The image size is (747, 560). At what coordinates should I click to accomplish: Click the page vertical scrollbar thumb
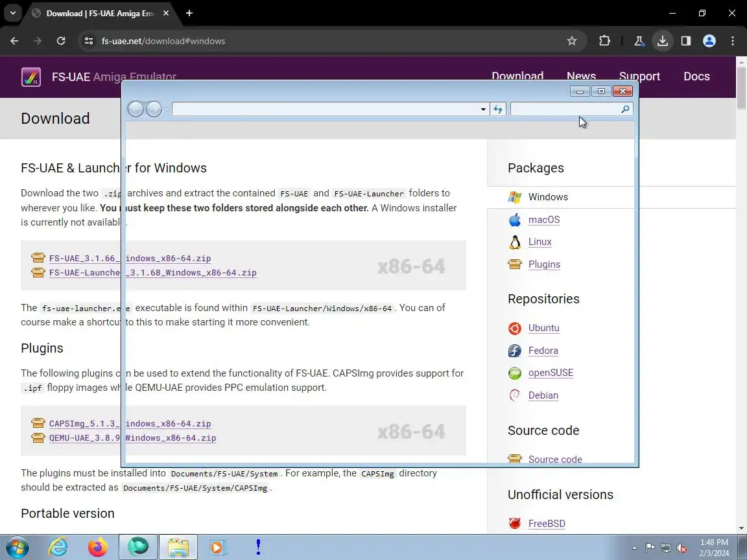point(741,88)
